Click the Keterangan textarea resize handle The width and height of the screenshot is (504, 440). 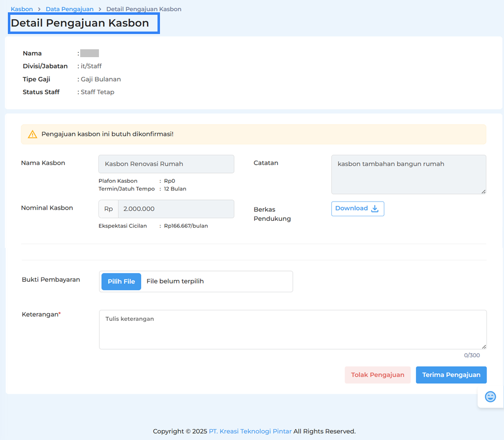tap(484, 346)
